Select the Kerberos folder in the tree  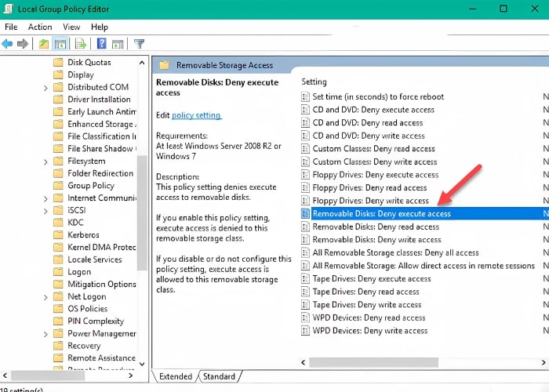coord(85,234)
